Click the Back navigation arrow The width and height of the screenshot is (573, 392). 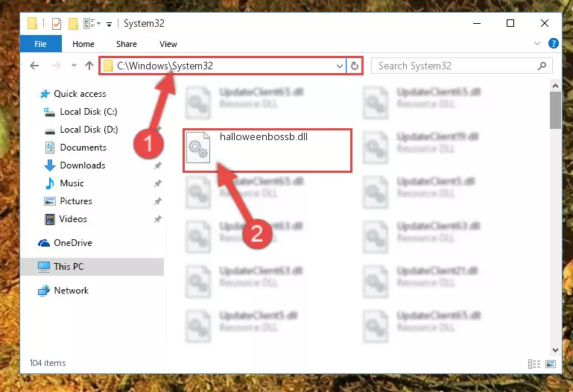[x=34, y=66]
